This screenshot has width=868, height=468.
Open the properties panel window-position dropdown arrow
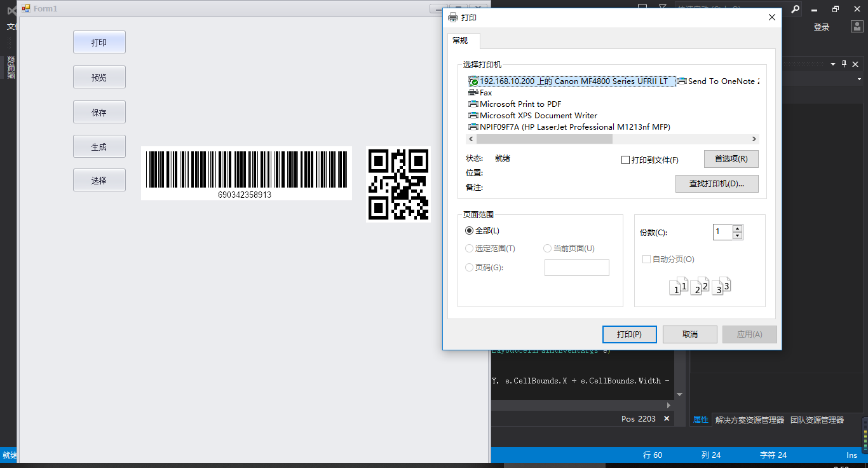(x=832, y=64)
